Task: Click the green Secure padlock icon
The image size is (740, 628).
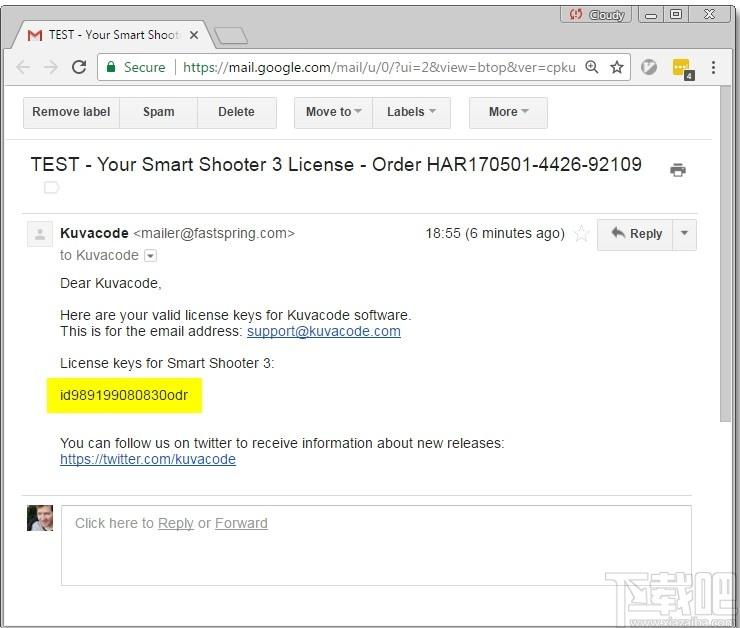Action: (111, 67)
